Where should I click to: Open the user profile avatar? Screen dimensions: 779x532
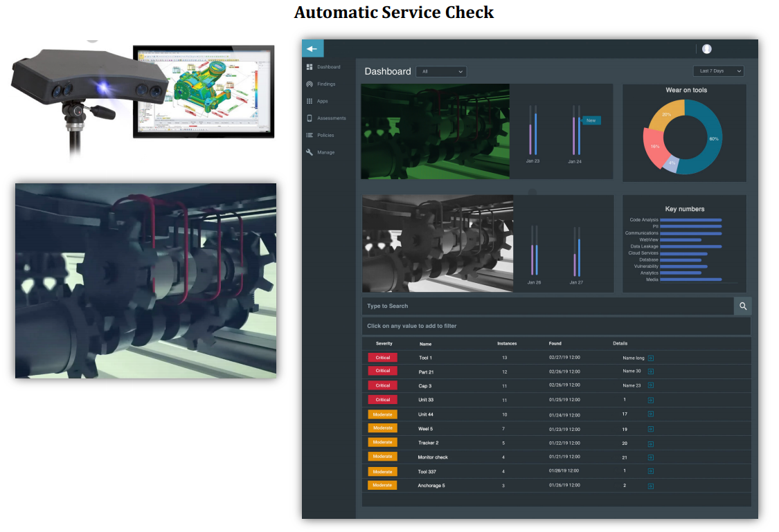[x=706, y=49]
